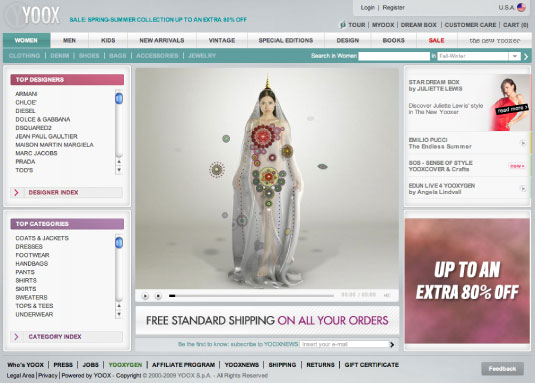535x383 pixels.
Task: Click the Register link
Action: [393, 8]
